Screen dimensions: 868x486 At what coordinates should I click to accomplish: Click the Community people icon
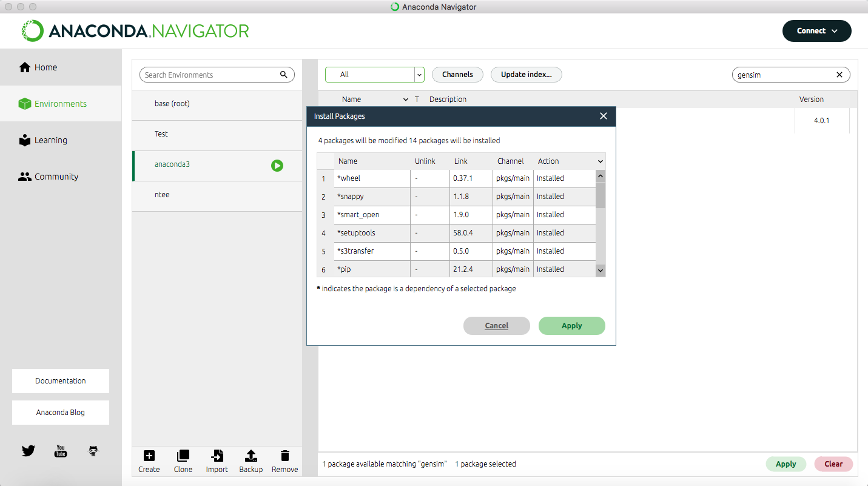(x=25, y=177)
